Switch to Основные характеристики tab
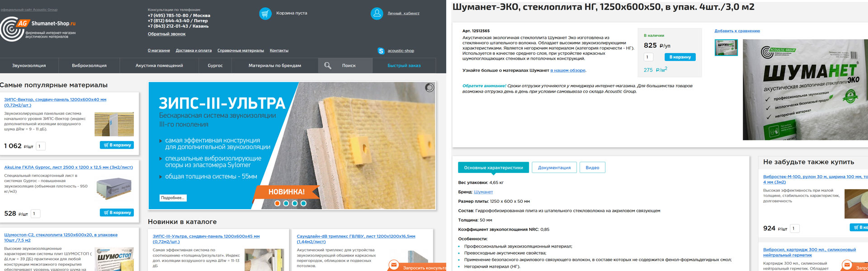Image resolution: width=868 pixels, height=271 pixels. [493, 168]
